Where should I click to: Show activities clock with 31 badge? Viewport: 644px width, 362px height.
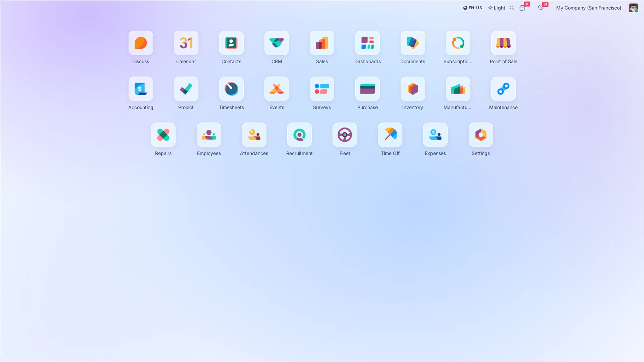point(541,8)
